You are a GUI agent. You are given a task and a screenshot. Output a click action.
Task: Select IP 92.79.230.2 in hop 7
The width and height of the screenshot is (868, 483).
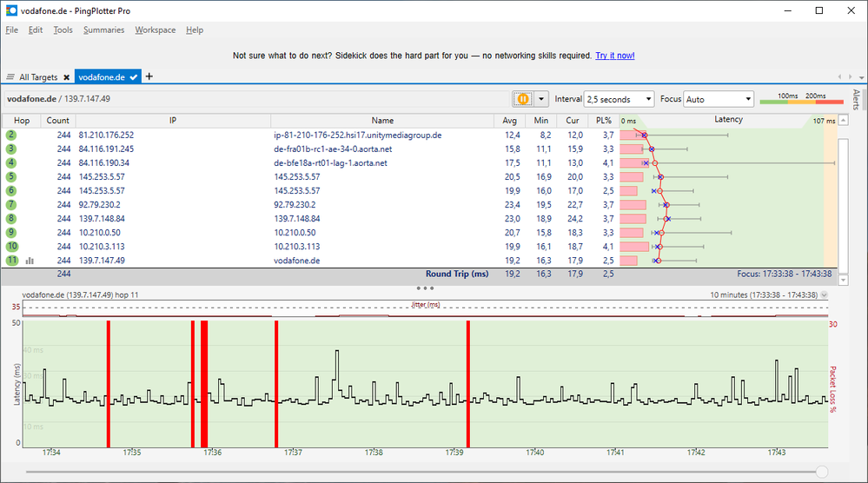click(100, 205)
